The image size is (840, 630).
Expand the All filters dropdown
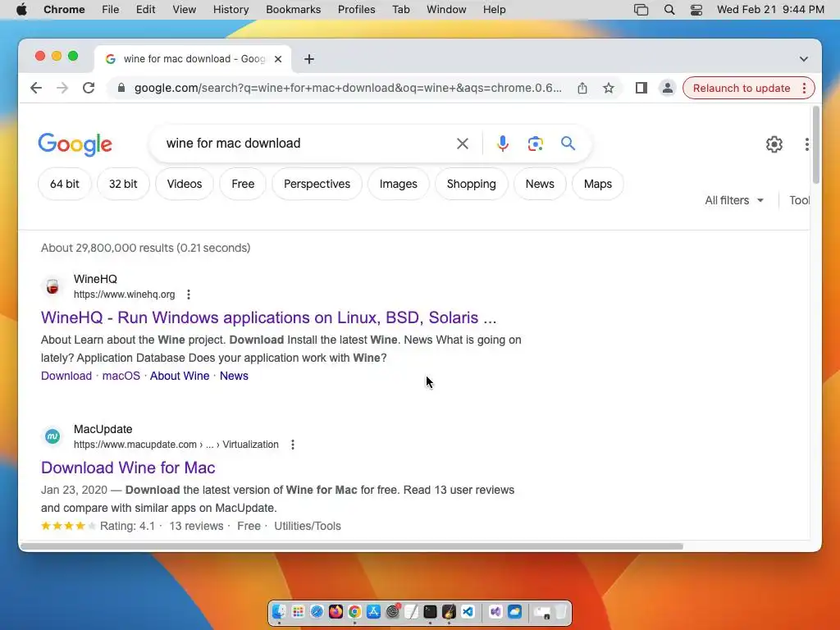[734, 200]
